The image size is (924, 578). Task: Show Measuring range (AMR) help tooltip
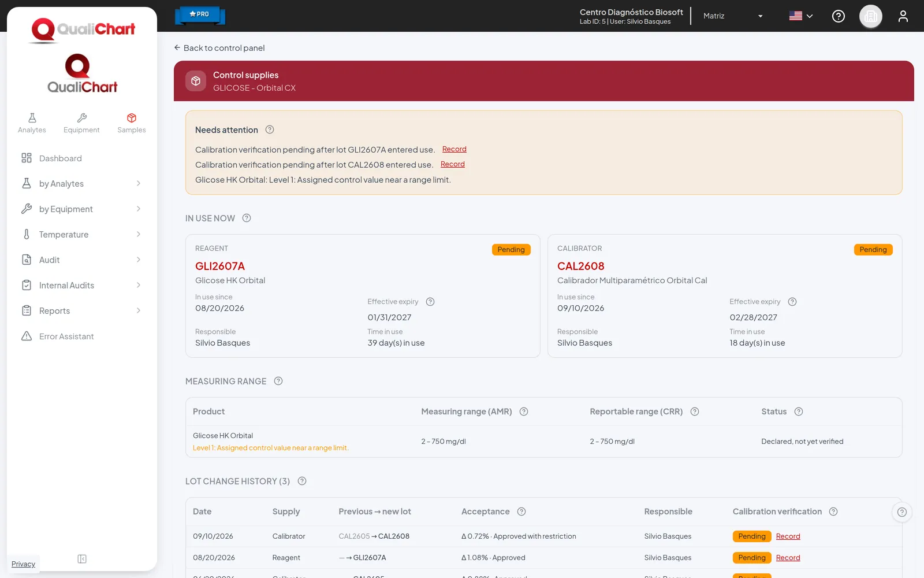click(524, 412)
